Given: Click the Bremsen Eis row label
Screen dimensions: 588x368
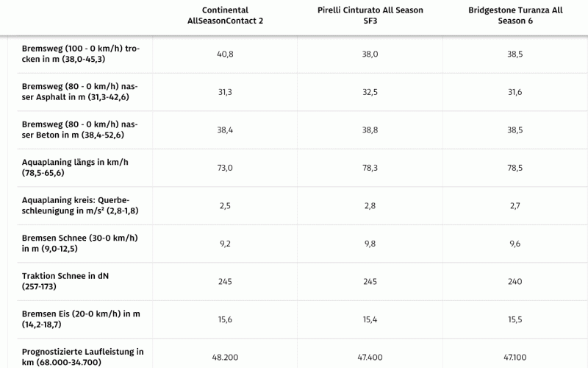Looking at the screenshot, I should coord(80,319).
